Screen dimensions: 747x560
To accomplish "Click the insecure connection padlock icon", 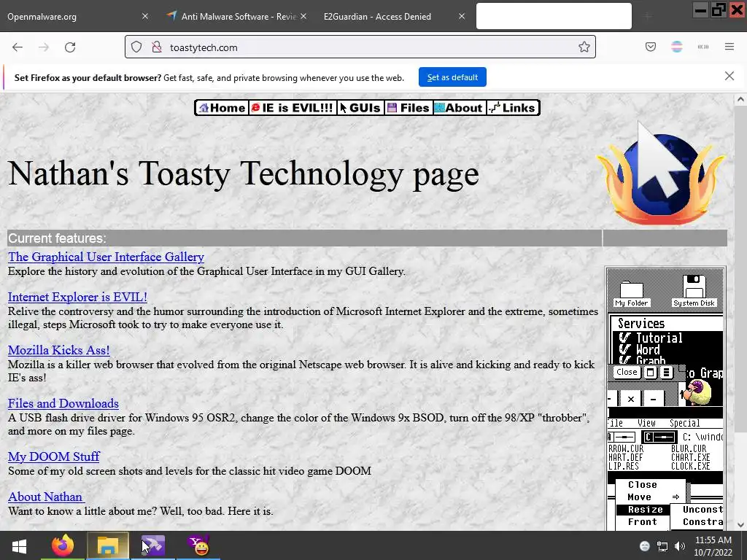I will tap(156, 47).
